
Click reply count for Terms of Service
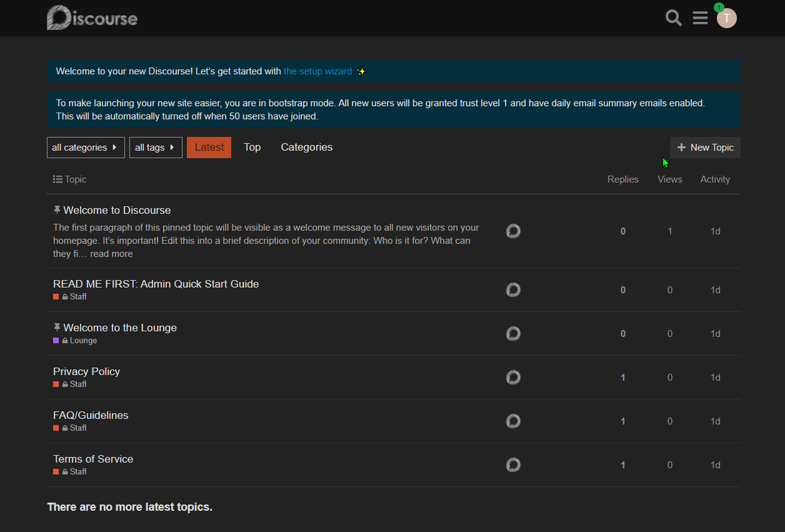click(623, 465)
